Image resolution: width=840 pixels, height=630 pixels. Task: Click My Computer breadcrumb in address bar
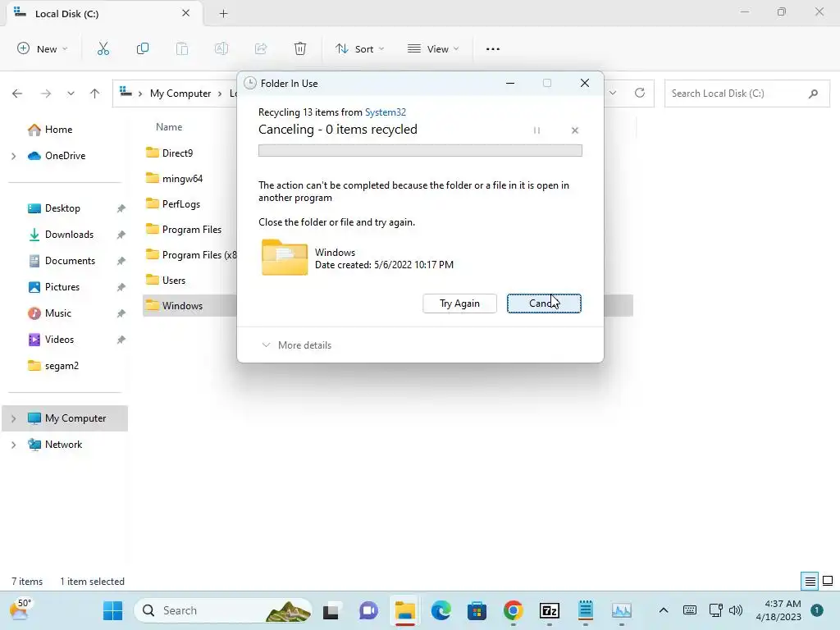180,94
